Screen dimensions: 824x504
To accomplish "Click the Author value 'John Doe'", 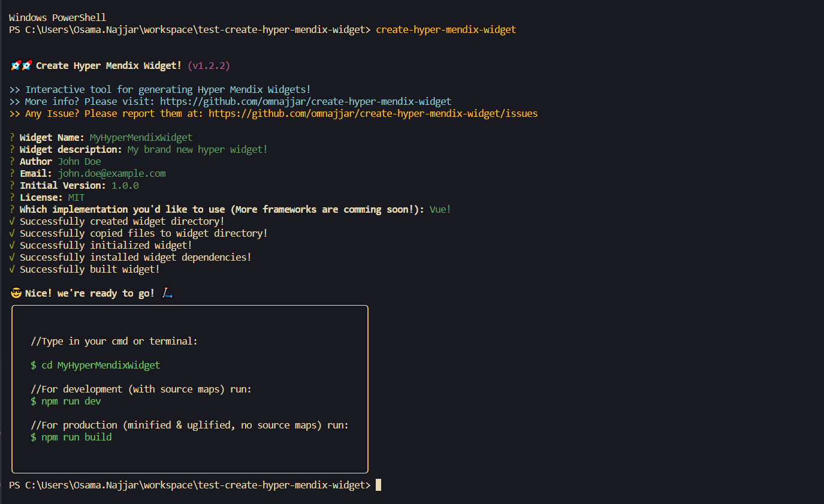I will (x=79, y=161).
